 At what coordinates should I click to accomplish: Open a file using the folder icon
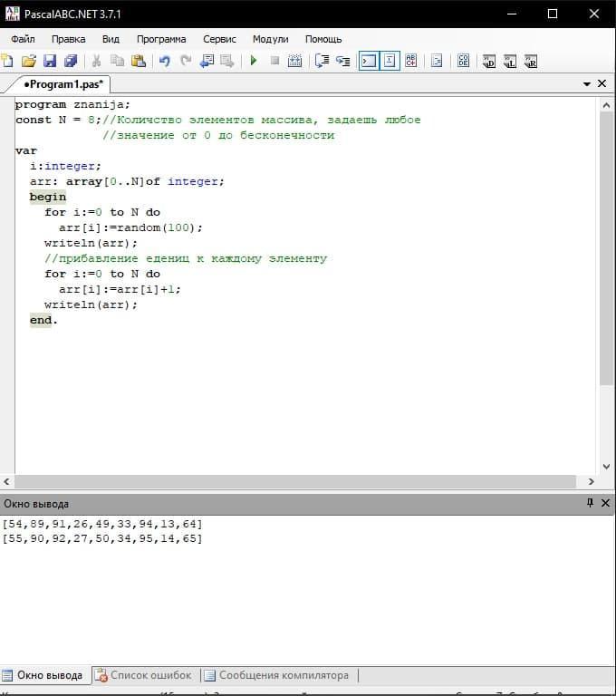pyautogui.click(x=29, y=61)
